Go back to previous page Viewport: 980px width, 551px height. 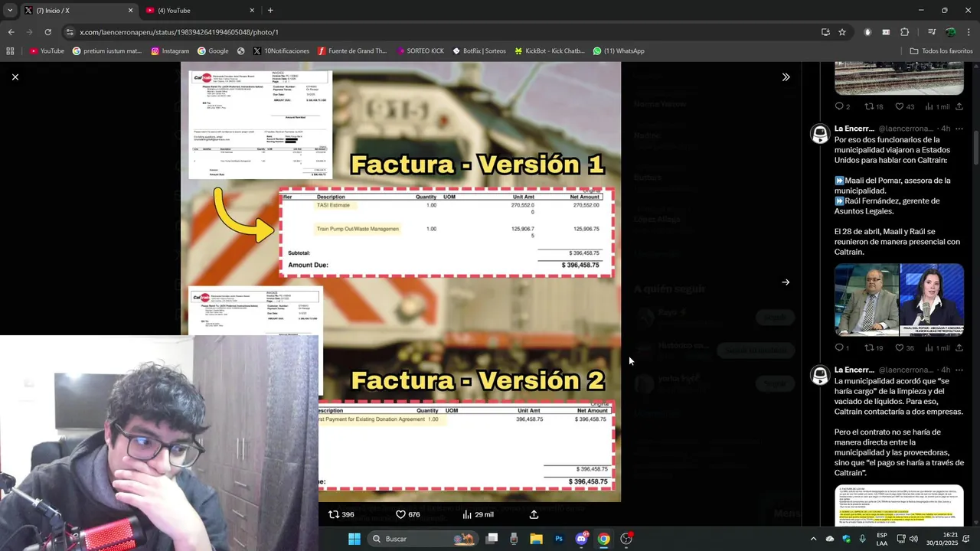(x=11, y=32)
